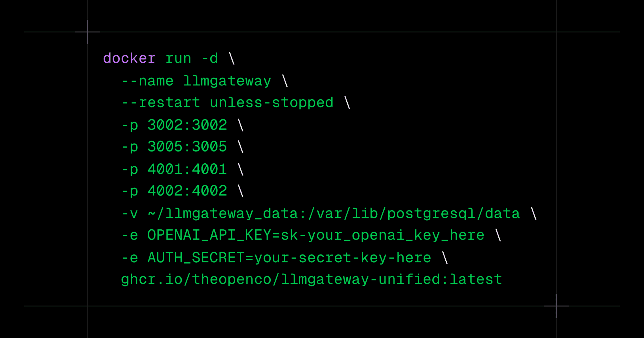Select the 4002:4002 port mapping
This screenshot has height=338, width=644.
tap(187, 191)
